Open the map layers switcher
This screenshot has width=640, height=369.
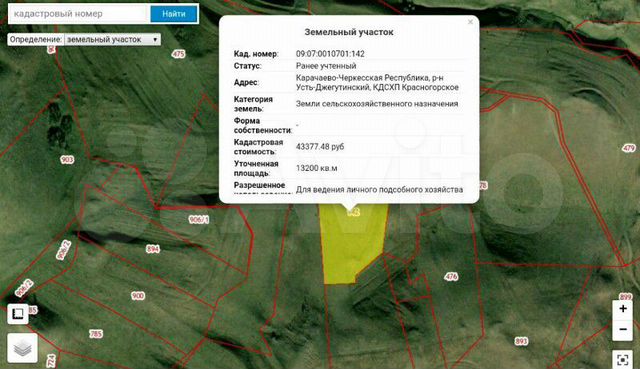pyautogui.click(x=22, y=348)
